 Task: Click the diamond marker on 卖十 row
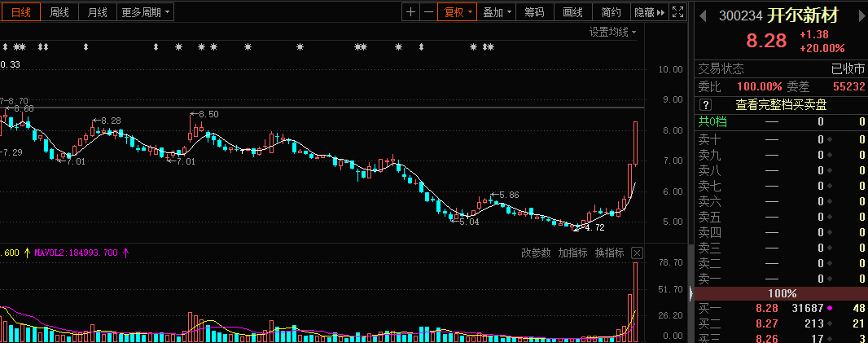coord(830,139)
